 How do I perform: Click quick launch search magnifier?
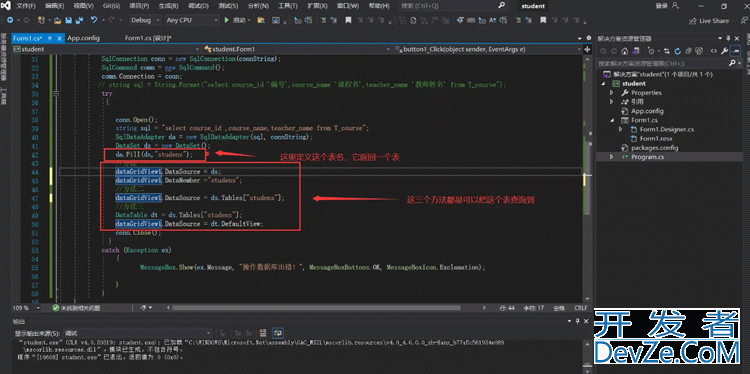(x=501, y=6)
